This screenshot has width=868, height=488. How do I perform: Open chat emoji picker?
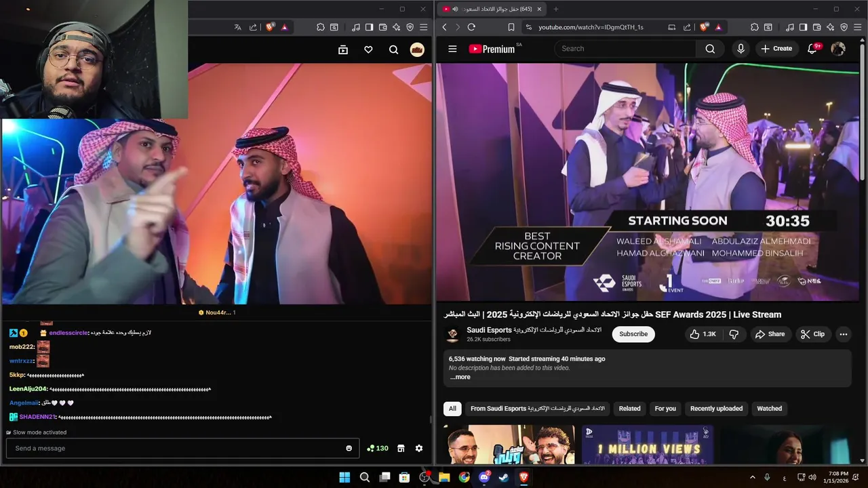(349, 448)
